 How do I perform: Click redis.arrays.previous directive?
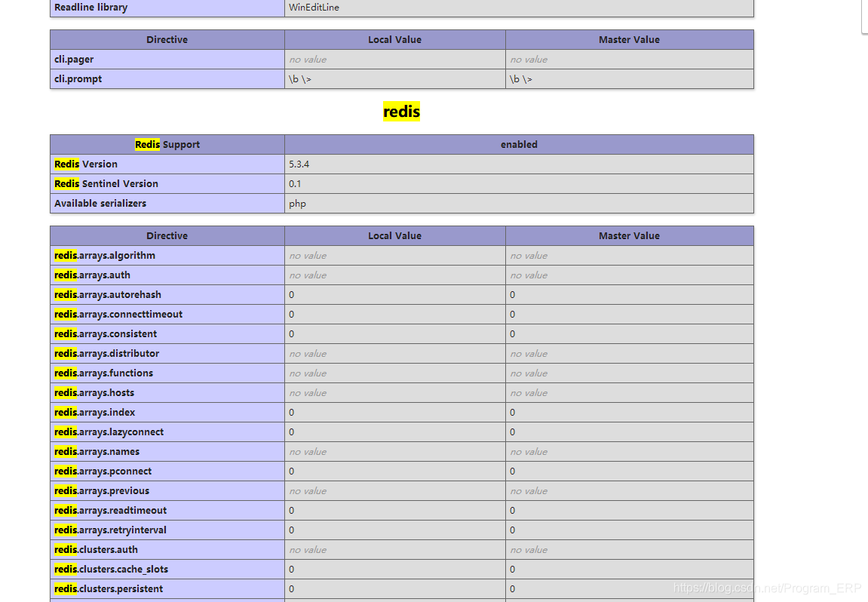pos(102,490)
